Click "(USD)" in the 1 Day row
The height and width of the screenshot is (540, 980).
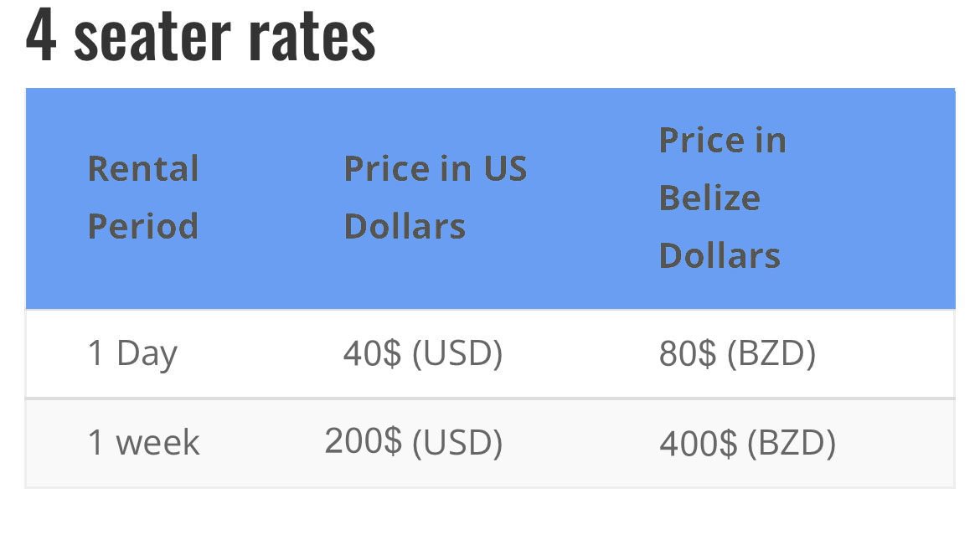click(457, 353)
